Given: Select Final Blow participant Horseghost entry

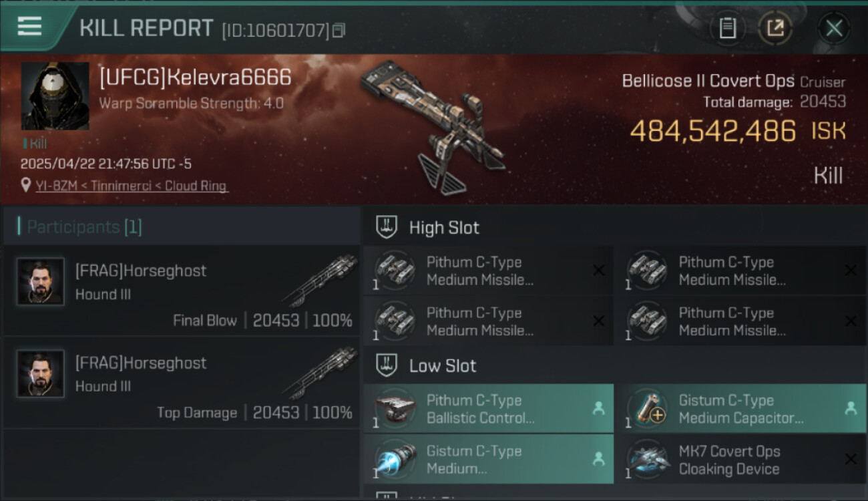Looking at the screenshot, I should click(x=182, y=291).
